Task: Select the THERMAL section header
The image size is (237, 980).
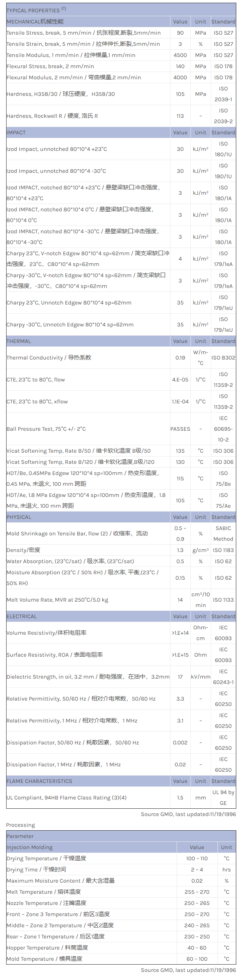Action: pyautogui.click(x=18, y=341)
